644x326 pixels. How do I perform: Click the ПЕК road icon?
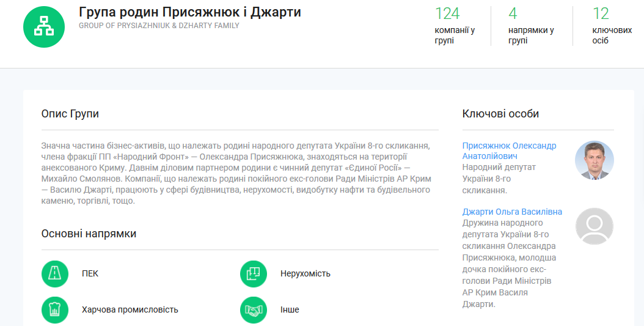coord(54,273)
